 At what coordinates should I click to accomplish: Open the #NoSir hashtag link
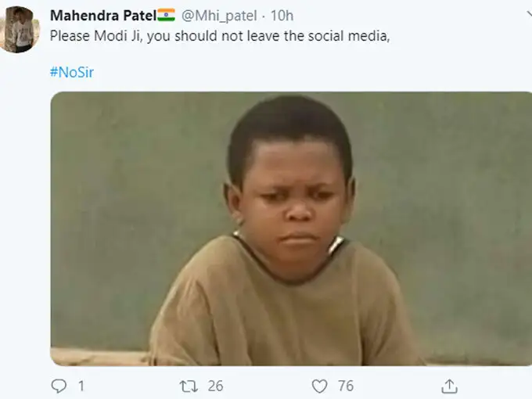[x=72, y=72]
